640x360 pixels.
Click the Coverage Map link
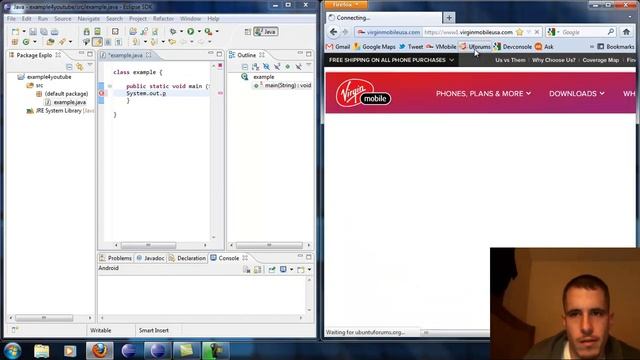tap(600, 60)
